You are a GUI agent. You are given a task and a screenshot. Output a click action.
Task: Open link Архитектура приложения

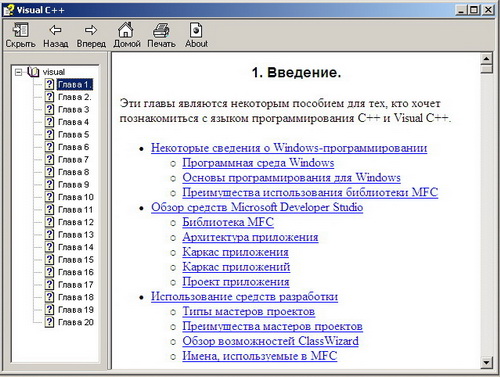(x=250, y=237)
